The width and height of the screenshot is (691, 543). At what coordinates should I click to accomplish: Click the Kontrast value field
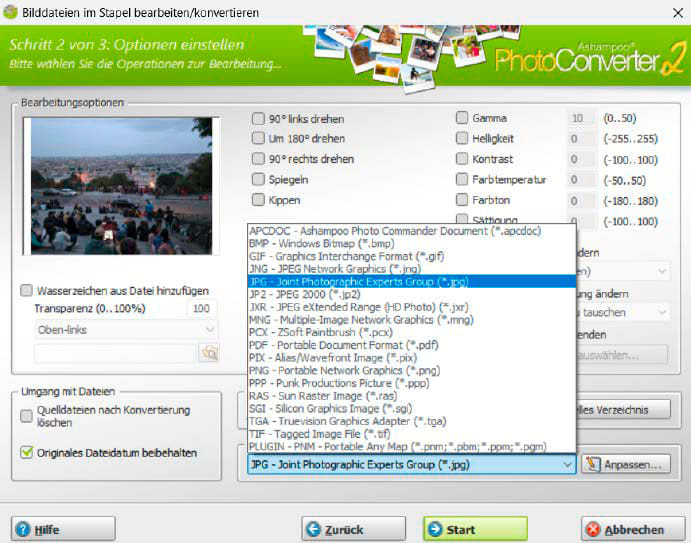581,159
